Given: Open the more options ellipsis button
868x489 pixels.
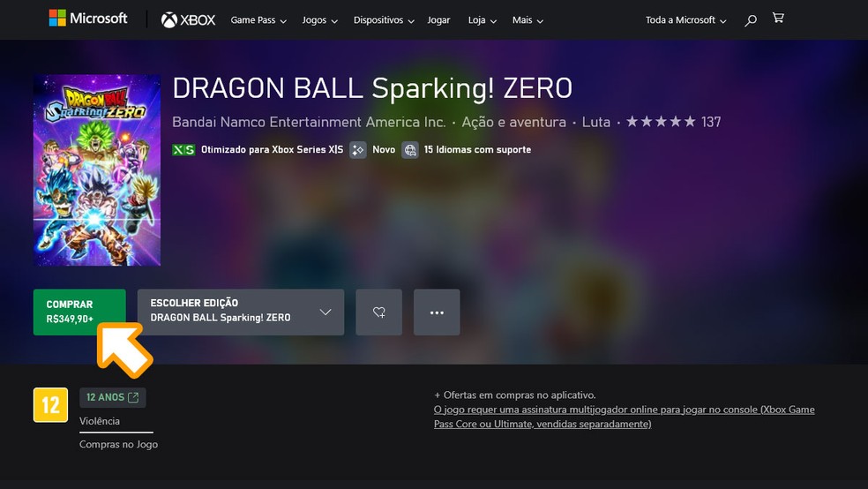Looking at the screenshot, I should point(437,312).
